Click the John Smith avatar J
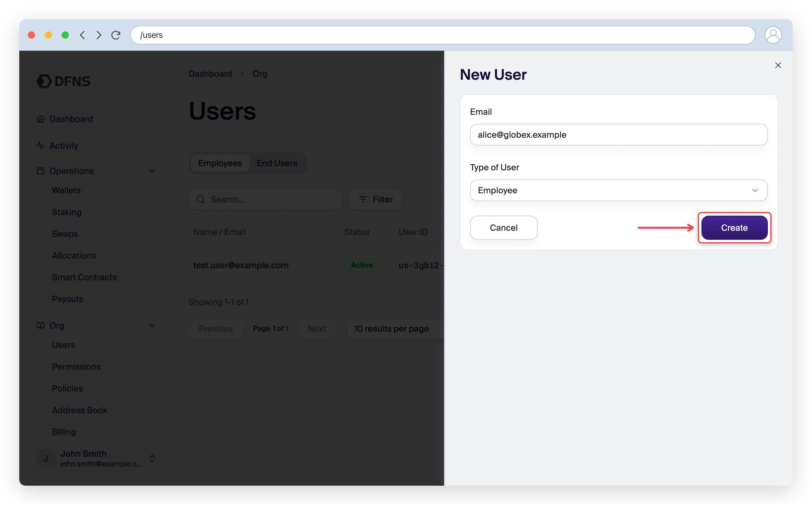812x505 pixels. pos(46,458)
